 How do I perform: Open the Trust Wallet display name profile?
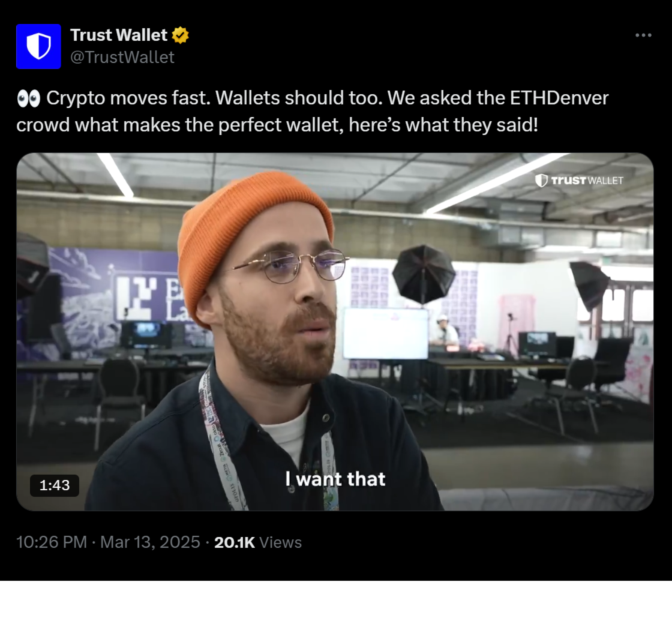(x=119, y=35)
